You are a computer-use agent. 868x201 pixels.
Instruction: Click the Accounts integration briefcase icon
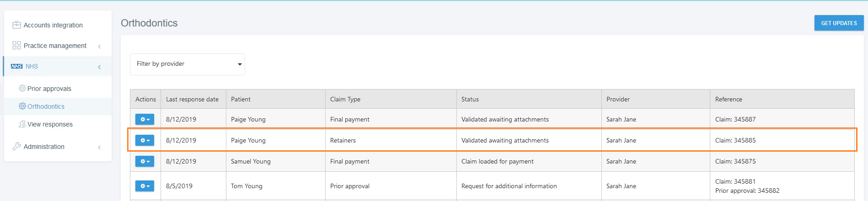16,25
